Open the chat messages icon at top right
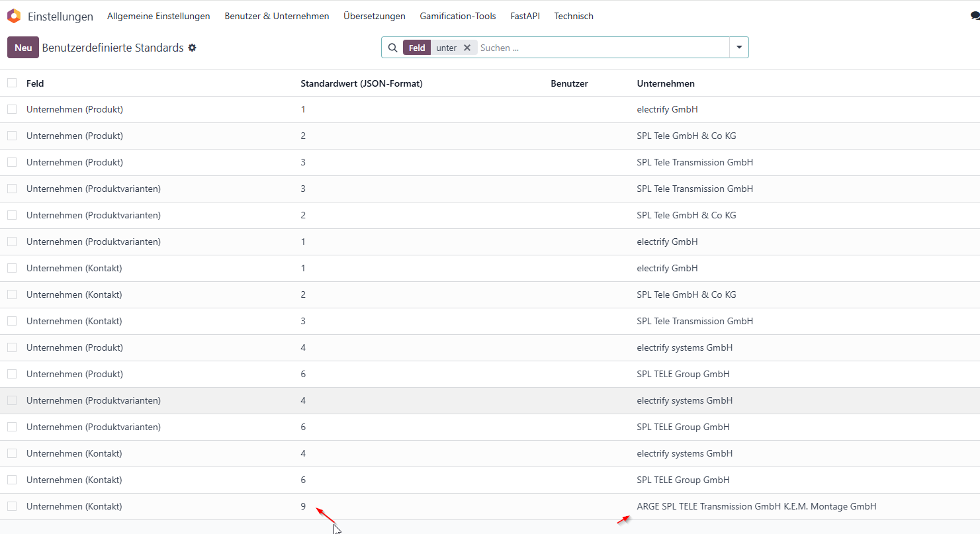The width and height of the screenshot is (980, 534). point(975,16)
